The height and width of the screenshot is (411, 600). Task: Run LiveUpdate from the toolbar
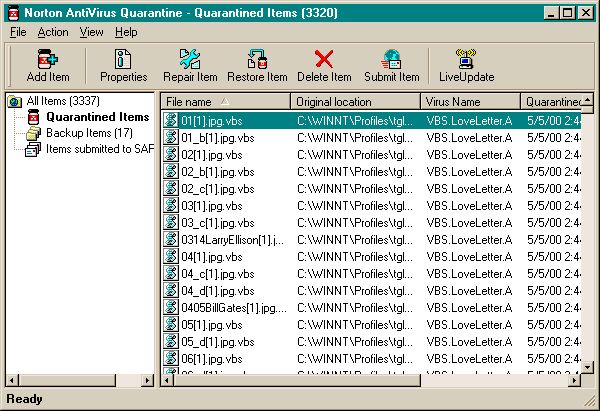[x=466, y=66]
